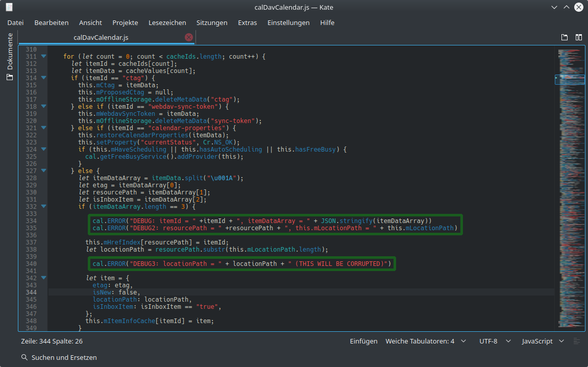
Task: Click the Zeile 344 Spalte 26 indicator
Action: click(x=52, y=341)
